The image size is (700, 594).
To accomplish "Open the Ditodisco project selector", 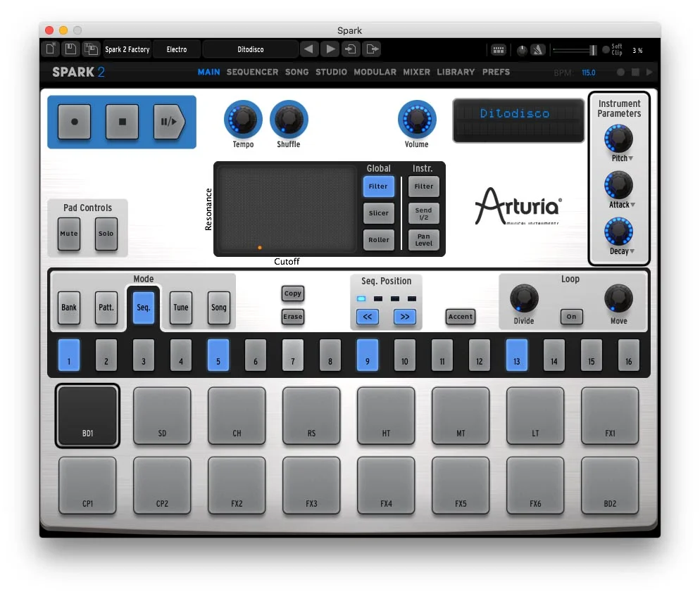I will pyautogui.click(x=251, y=49).
